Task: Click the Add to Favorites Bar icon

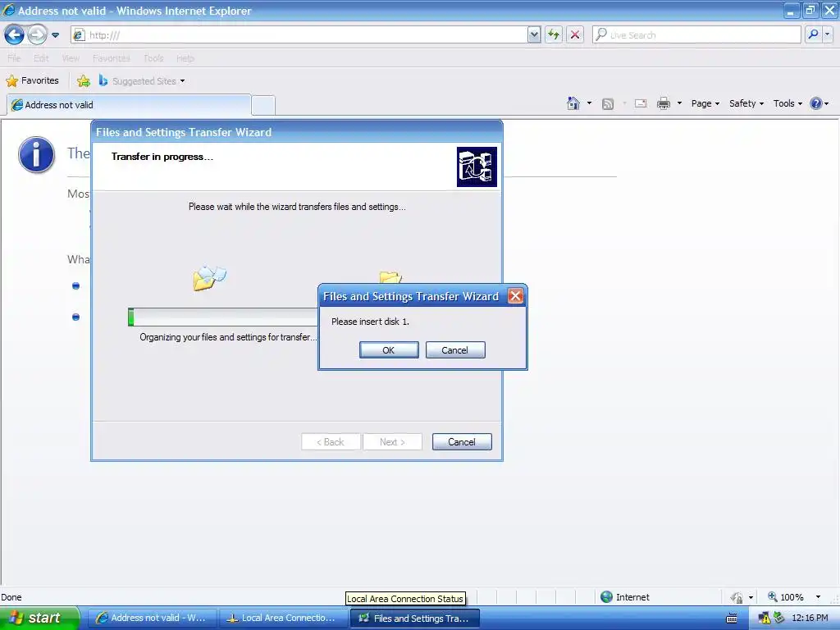Action: (84, 81)
